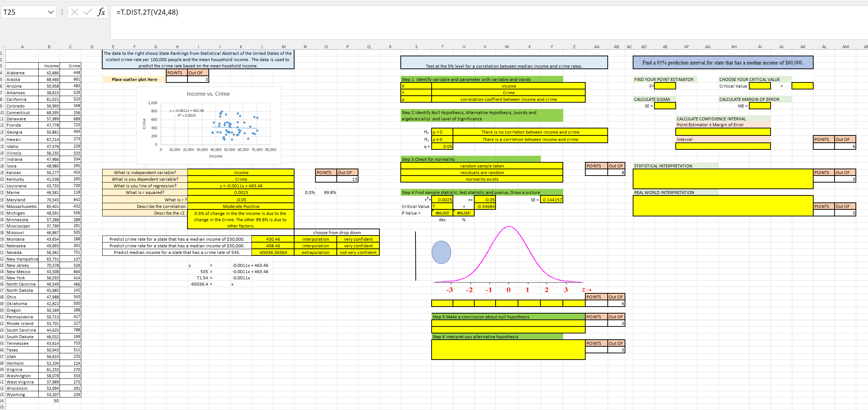Open the Name Box dropdown arrow
This screenshot has height=410, width=868.
coord(51,12)
